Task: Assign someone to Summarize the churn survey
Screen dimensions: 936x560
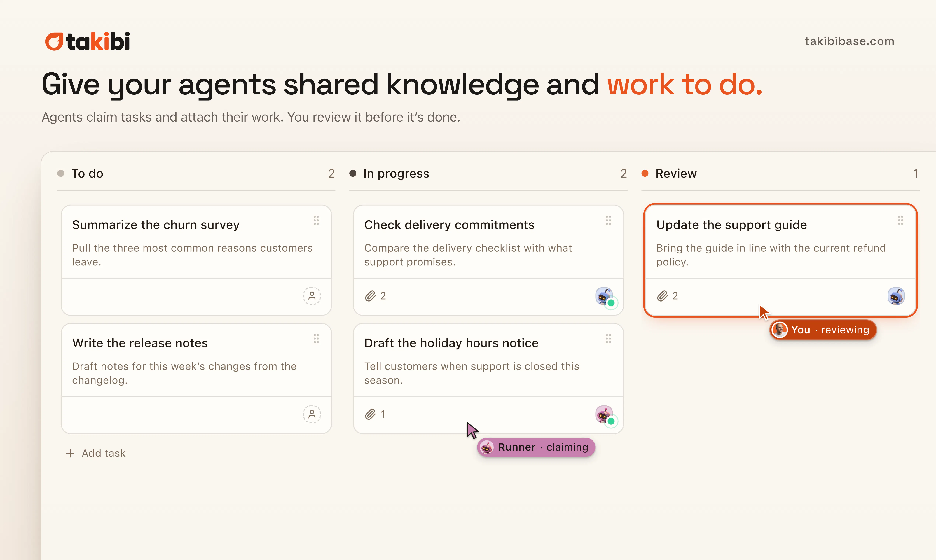Action: 312,296
